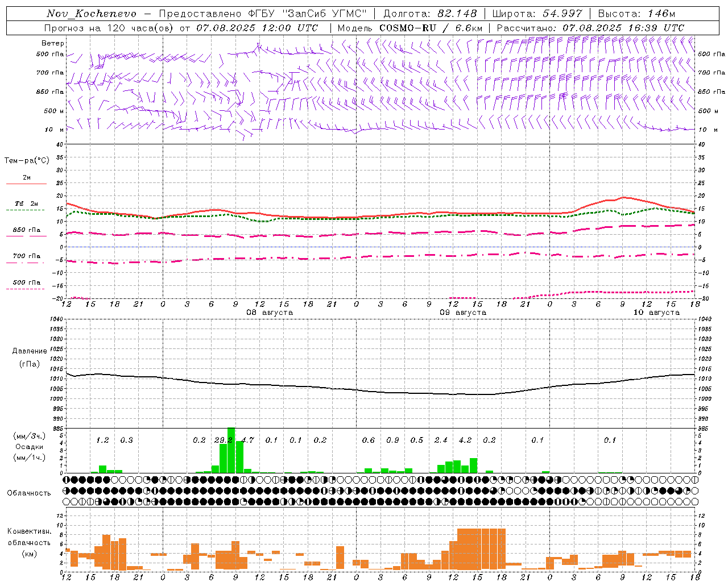Select the 'Долгота: 82.148' longitude value

point(430,14)
